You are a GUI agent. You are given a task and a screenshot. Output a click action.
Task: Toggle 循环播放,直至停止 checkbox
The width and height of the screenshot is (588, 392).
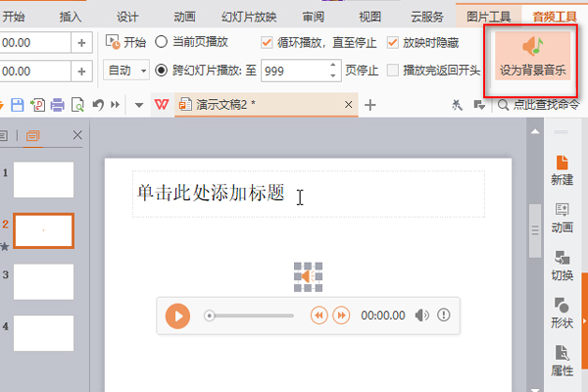point(267,43)
